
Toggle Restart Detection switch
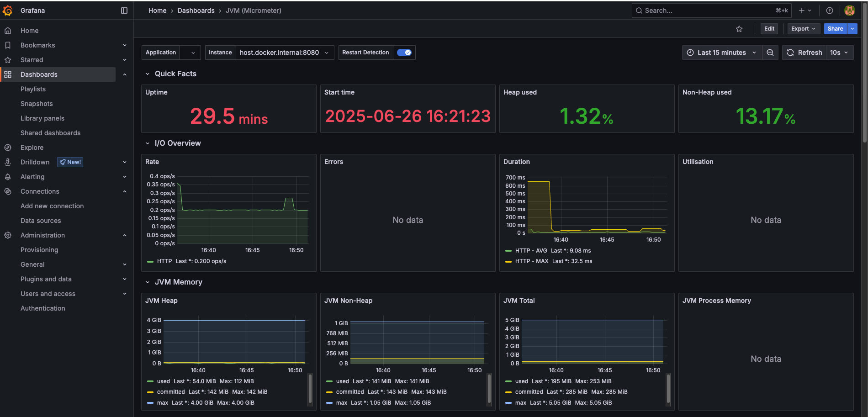tap(404, 53)
